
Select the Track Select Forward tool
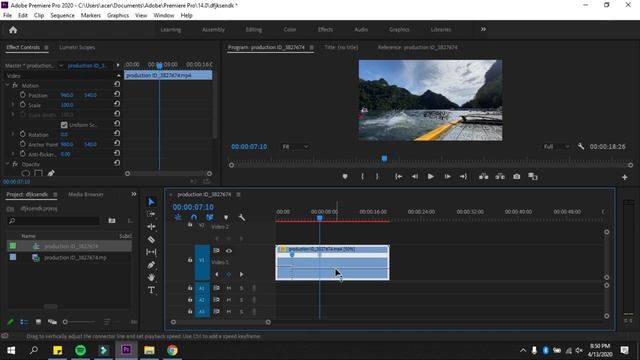coord(151,214)
